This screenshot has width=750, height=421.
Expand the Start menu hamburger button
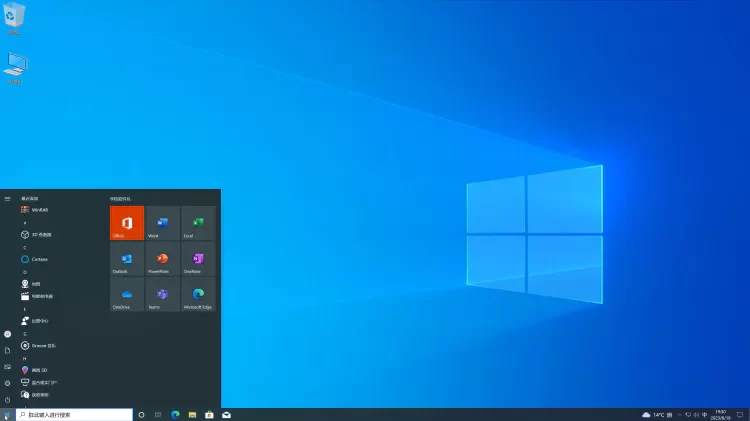point(7,199)
